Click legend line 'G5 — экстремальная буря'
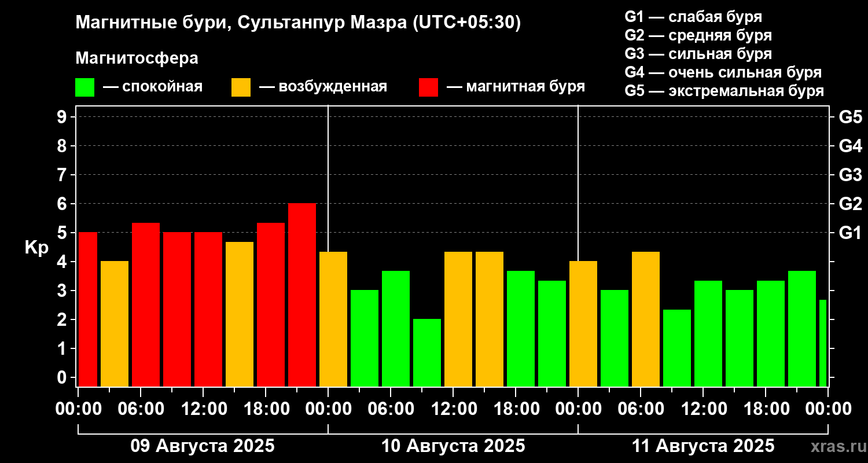The height and width of the screenshot is (463, 868). [724, 91]
